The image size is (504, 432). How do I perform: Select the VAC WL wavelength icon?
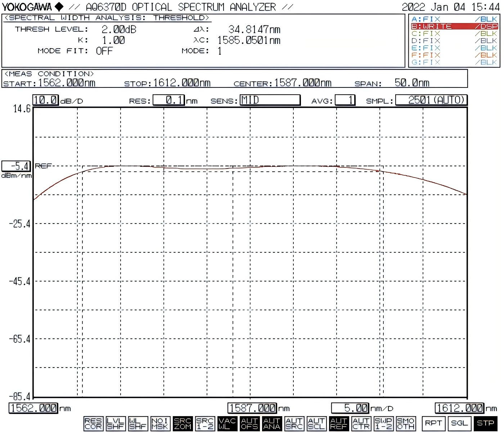pyautogui.click(x=227, y=423)
